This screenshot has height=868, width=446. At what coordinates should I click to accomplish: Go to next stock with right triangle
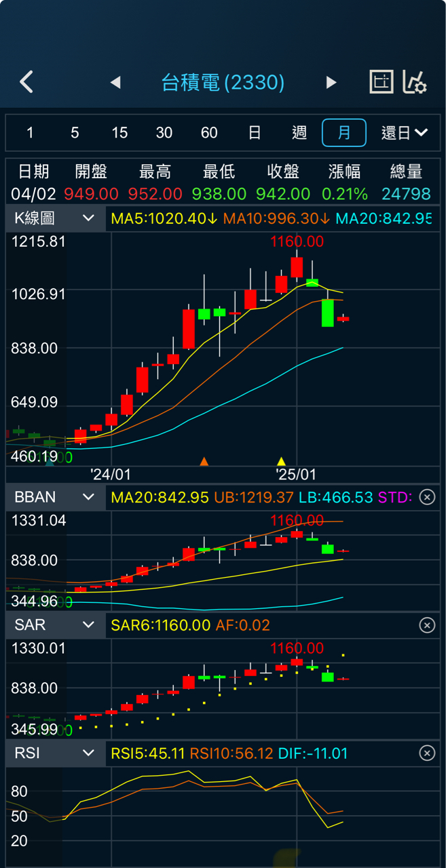331,83
